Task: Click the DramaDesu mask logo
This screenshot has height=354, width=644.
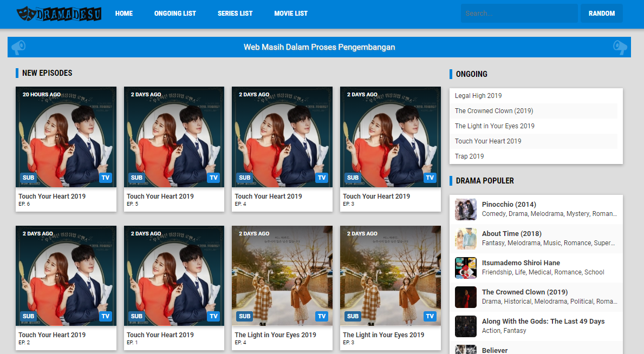Action: pyautogui.click(x=26, y=14)
